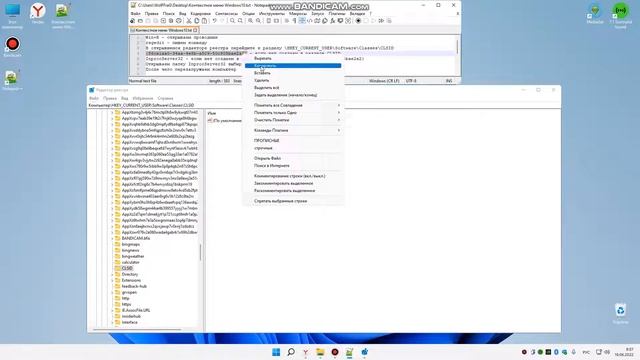Click the Undo arrow in Notepad++ toolbar
Image resolution: width=640 pixels, height=360 pixels.
pyautogui.click(x=215, y=21)
